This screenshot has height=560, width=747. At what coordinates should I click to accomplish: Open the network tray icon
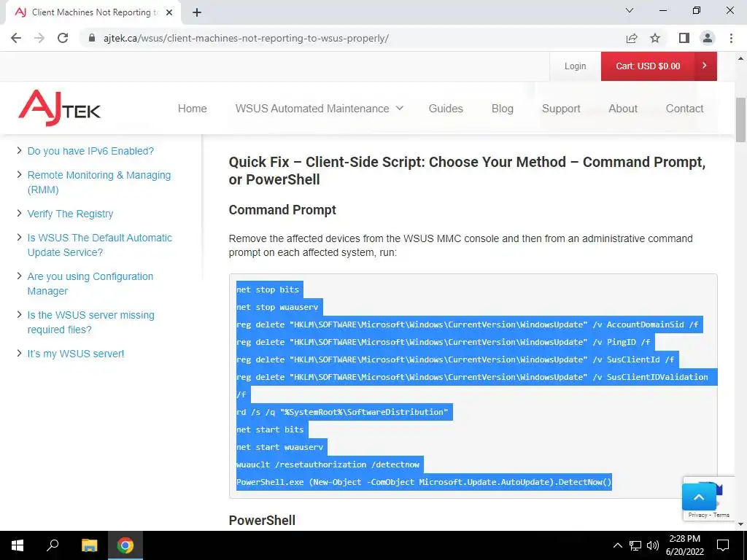635,545
